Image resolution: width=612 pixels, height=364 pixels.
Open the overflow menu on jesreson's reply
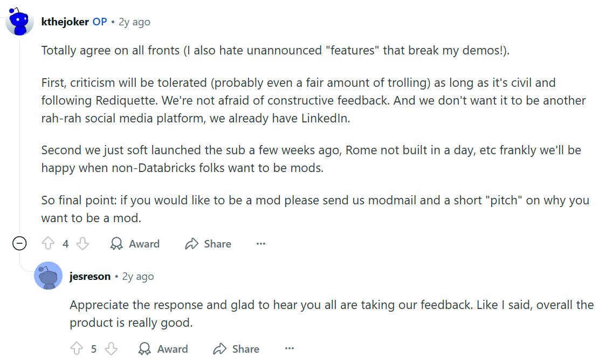point(290,348)
